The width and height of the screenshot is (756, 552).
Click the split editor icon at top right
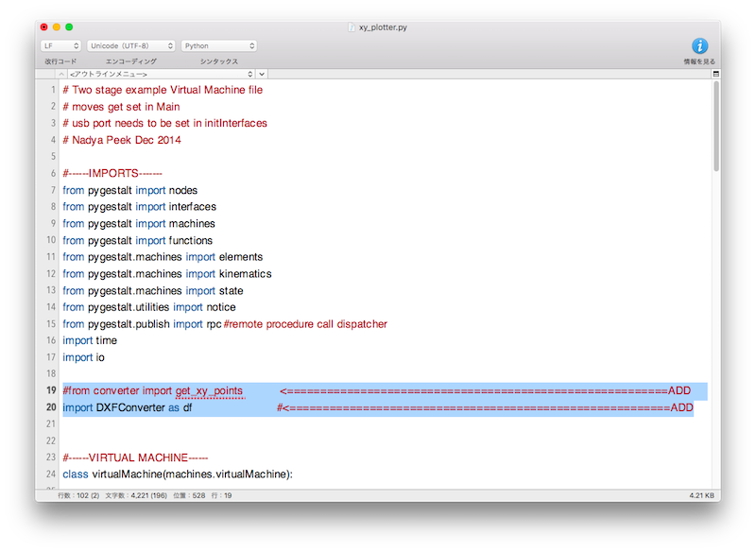pyautogui.click(x=716, y=74)
